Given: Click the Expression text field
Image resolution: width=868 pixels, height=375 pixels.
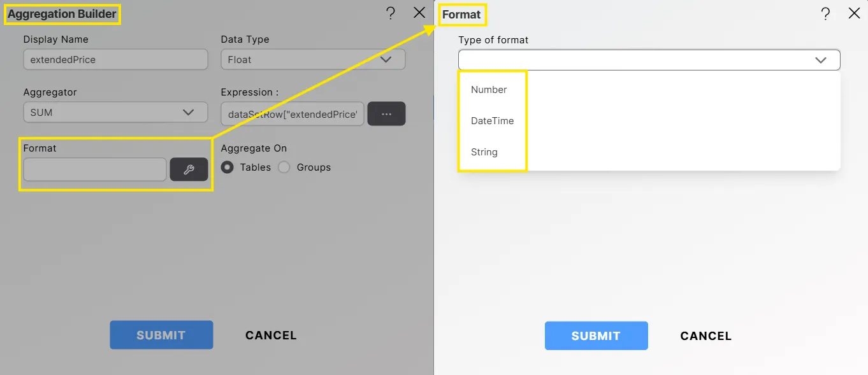Looking at the screenshot, I should pyautogui.click(x=293, y=113).
